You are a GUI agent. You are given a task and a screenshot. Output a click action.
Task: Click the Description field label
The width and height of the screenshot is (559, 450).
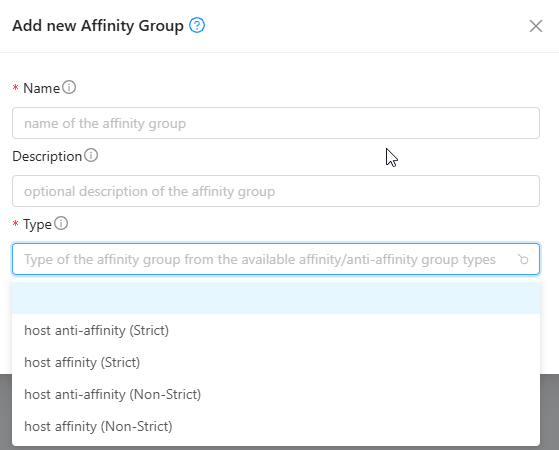point(47,157)
